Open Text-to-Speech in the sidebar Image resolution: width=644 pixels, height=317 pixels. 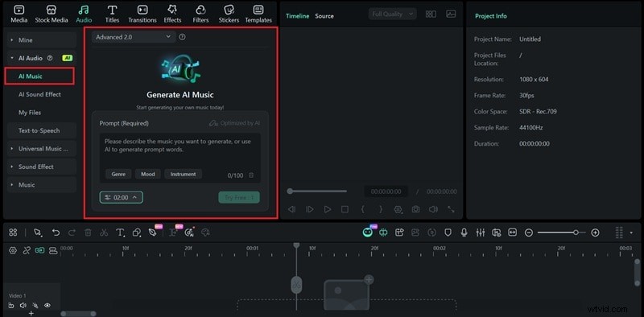point(39,130)
